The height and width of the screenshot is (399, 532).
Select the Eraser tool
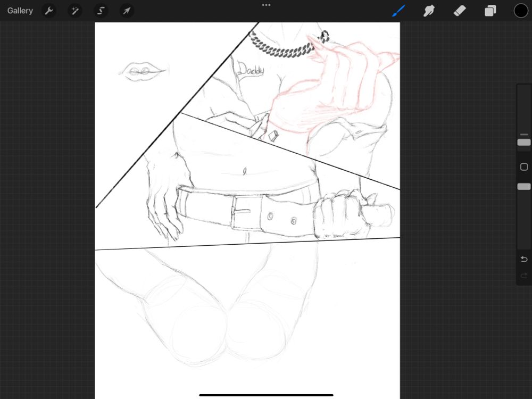460,11
